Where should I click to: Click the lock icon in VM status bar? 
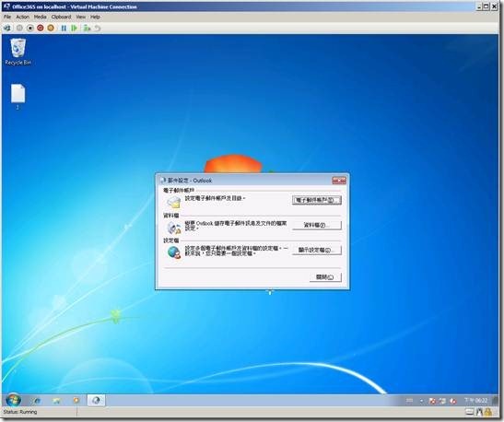pos(488,412)
